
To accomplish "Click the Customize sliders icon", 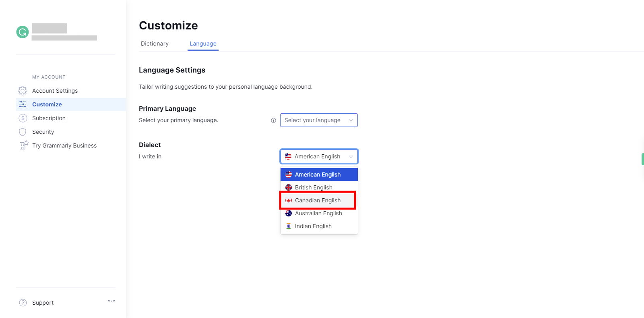I will tap(23, 104).
